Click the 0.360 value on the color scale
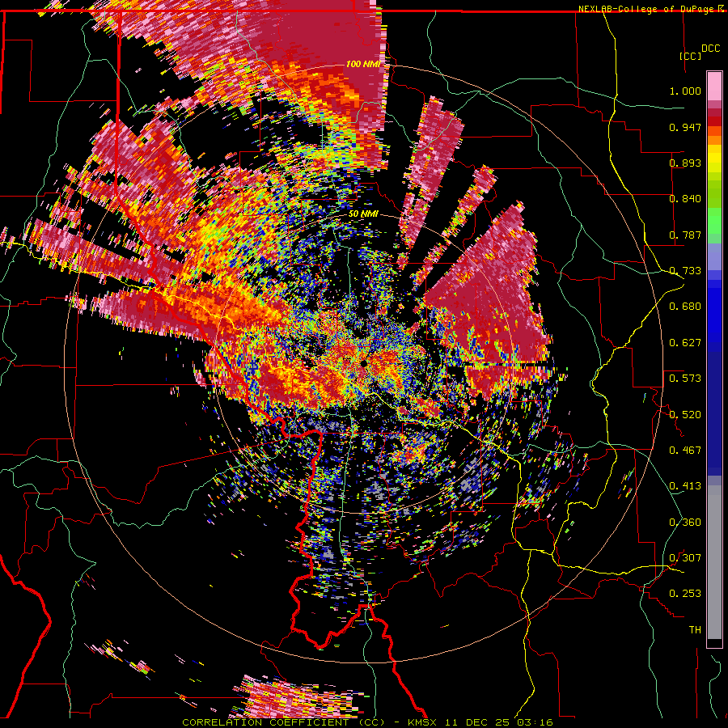Image resolution: width=728 pixels, height=728 pixels. point(685,523)
